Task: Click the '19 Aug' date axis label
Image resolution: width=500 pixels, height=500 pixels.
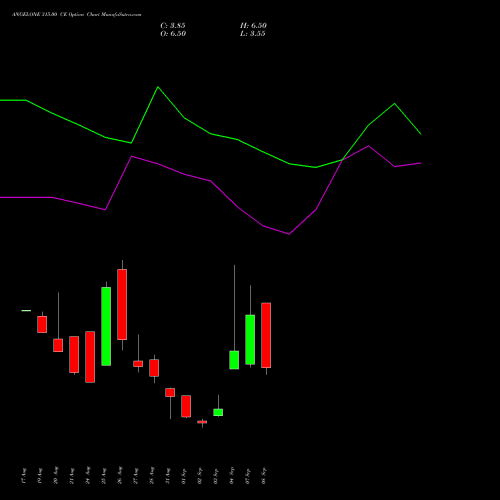Action: tap(40, 476)
